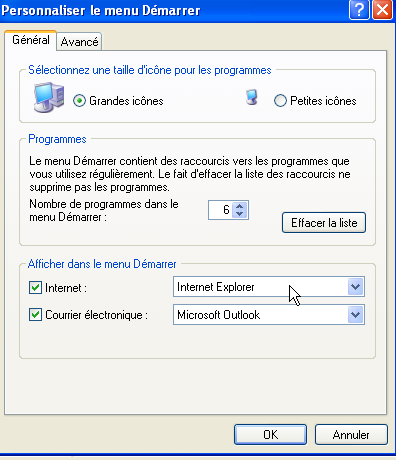
Task: Increase program count with up arrow
Action: (240, 206)
